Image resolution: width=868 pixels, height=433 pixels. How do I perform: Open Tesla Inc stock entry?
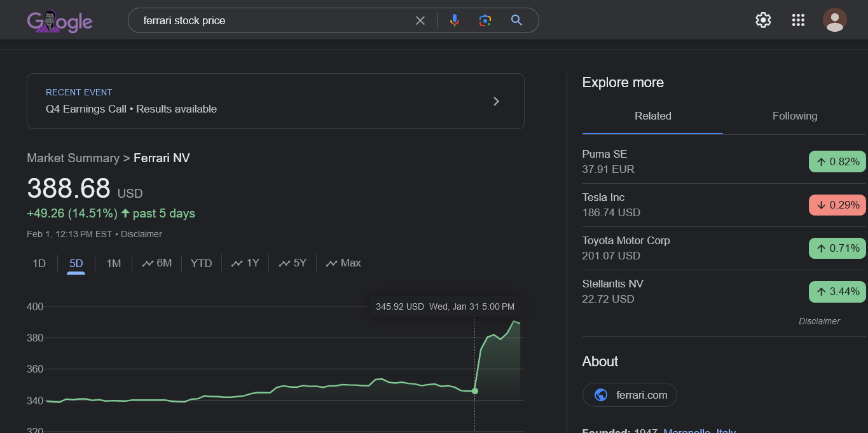pyautogui.click(x=724, y=205)
